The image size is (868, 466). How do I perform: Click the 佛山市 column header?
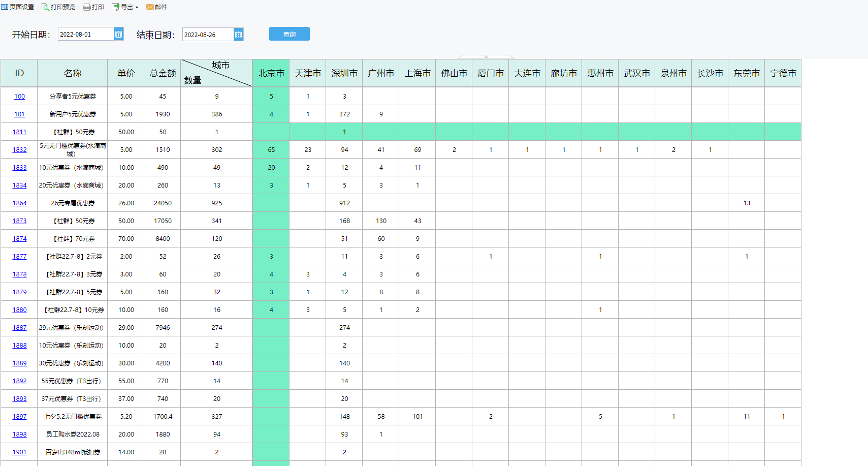coord(454,73)
